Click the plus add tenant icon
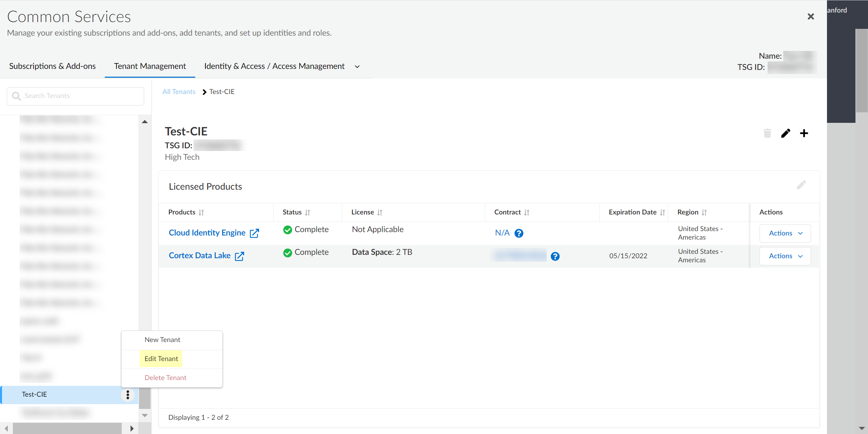 pyautogui.click(x=804, y=133)
